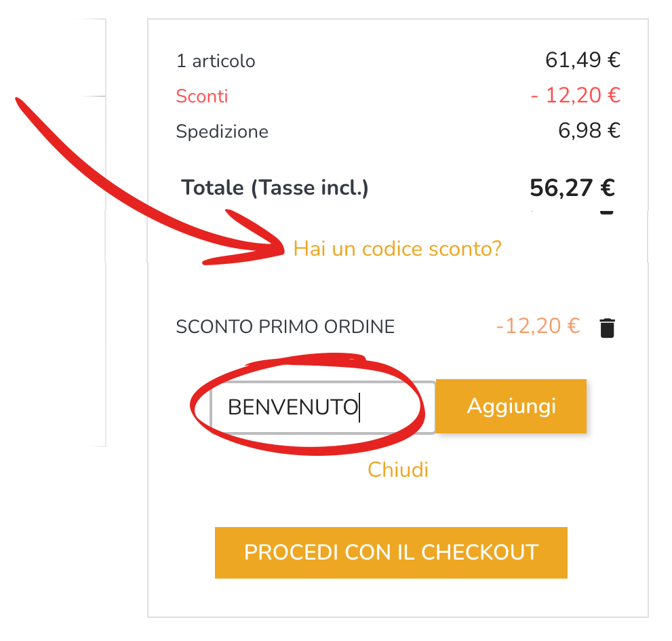Click the red circle around the code field
Viewport: 672px width, 641px height.
307,404
